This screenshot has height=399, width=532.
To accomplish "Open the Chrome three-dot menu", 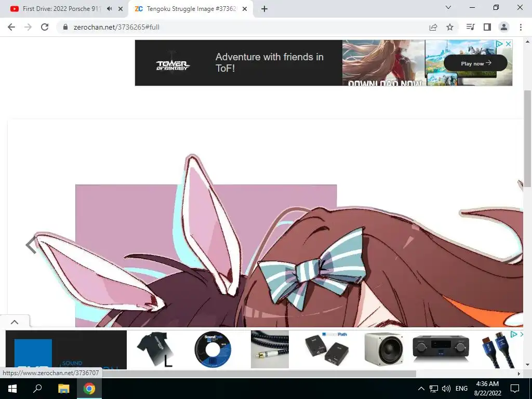I will [x=521, y=27].
